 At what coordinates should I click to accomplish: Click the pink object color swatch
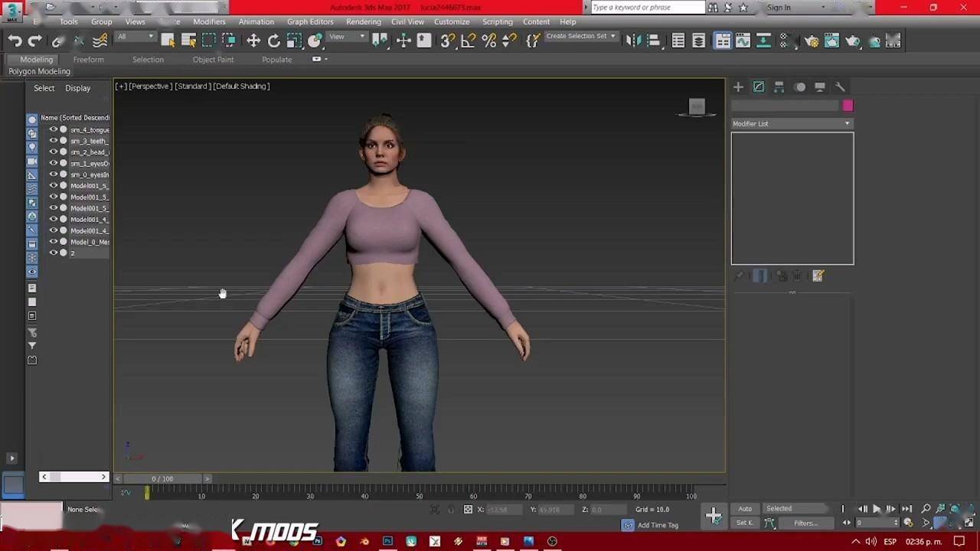click(x=848, y=106)
